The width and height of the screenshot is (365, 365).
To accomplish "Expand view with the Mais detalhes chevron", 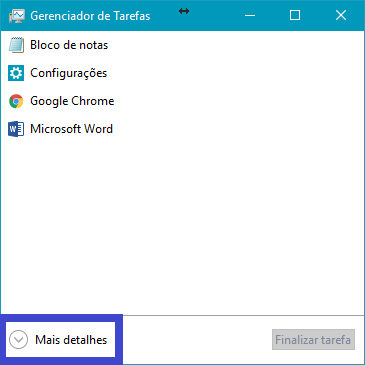I will [18, 340].
